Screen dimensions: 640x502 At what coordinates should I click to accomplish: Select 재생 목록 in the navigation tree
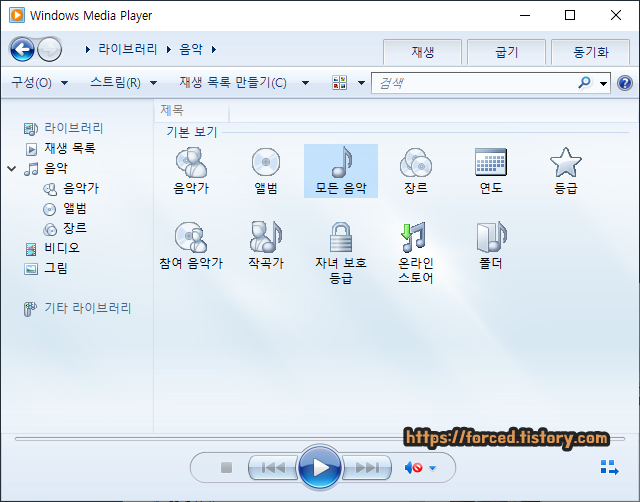(x=60, y=149)
